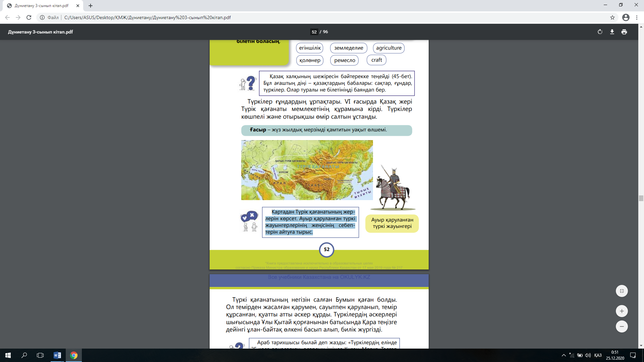Zoom out with the minus button
644x362 pixels.
622,326
